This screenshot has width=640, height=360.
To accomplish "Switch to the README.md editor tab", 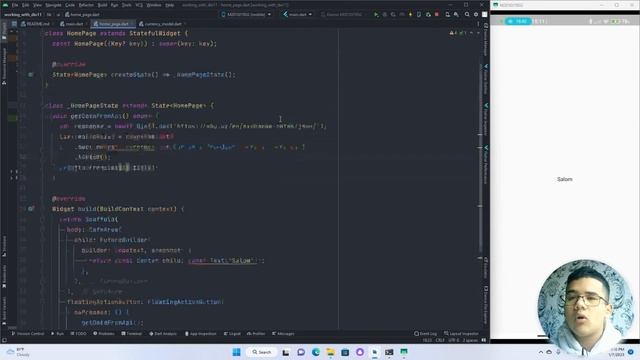I will tap(36, 24).
